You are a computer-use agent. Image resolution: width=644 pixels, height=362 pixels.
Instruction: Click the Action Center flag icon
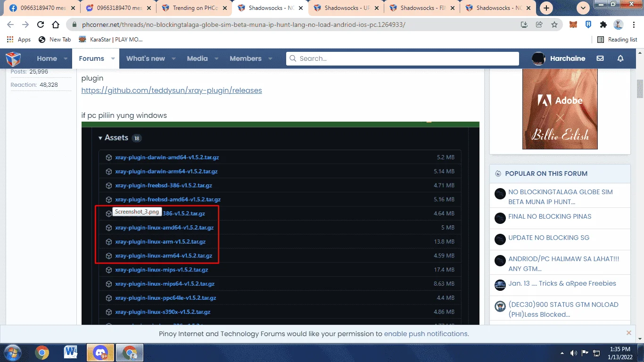[585, 353]
